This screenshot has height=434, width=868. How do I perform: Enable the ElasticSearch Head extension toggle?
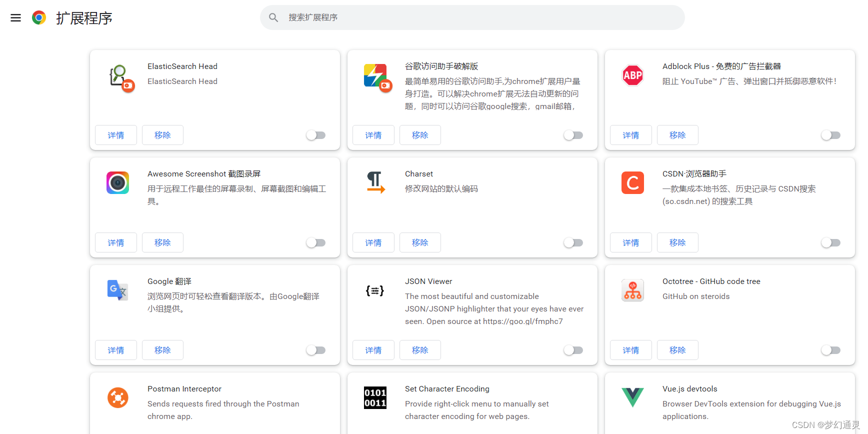pos(316,135)
